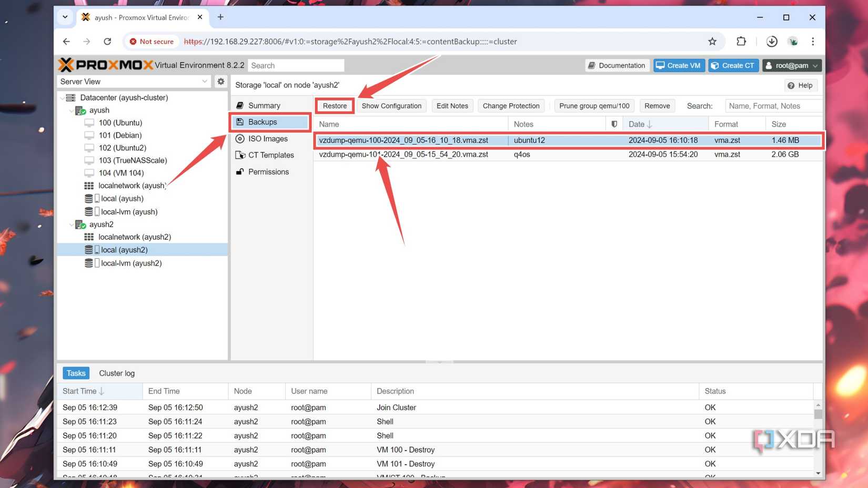Click the VM 100 - Destroy task row
Viewport: 868px width, 488px height.
click(x=436, y=450)
